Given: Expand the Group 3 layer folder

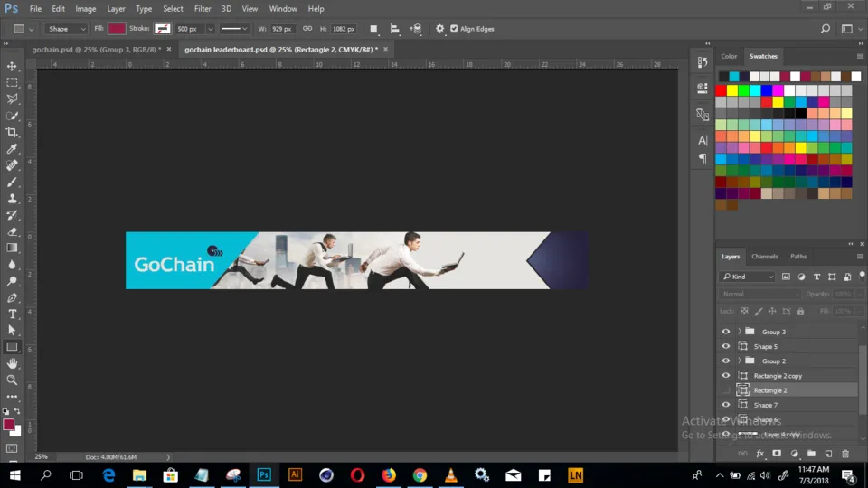Looking at the screenshot, I should click(x=740, y=332).
